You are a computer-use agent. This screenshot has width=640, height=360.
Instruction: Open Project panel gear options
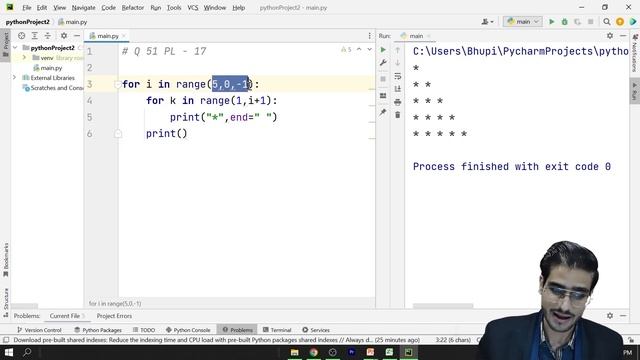[64, 36]
